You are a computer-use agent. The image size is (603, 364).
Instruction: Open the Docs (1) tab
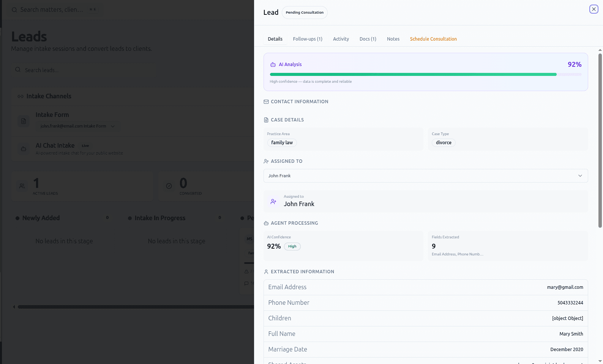pyautogui.click(x=368, y=39)
